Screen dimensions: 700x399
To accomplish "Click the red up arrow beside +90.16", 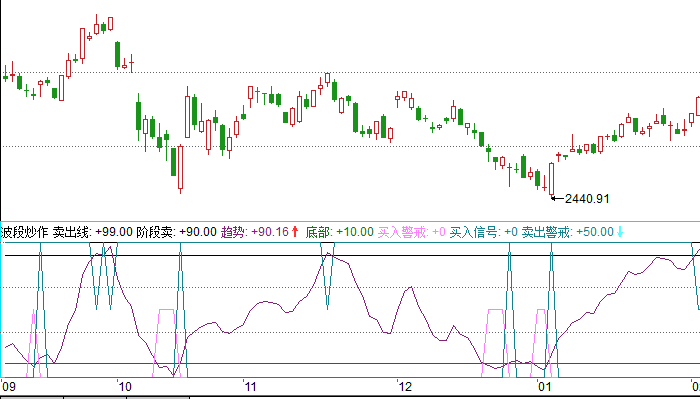I will 295,232.
